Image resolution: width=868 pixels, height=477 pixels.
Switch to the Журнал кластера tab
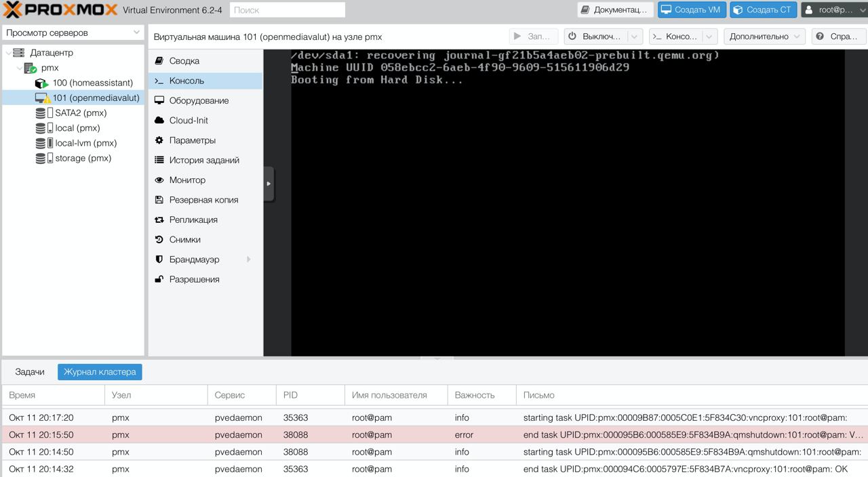pyautogui.click(x=100, y=371)
